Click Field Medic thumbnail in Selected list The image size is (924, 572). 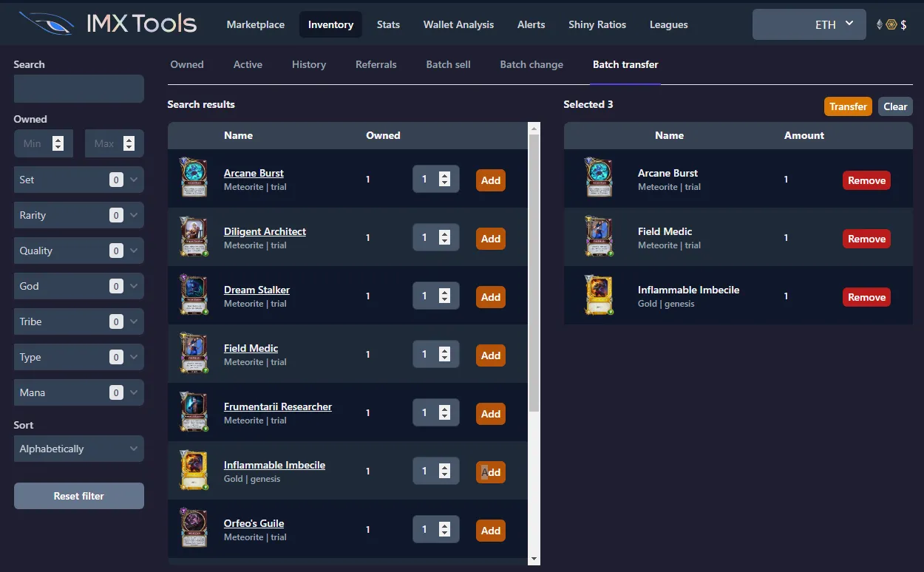coord(597,236)
